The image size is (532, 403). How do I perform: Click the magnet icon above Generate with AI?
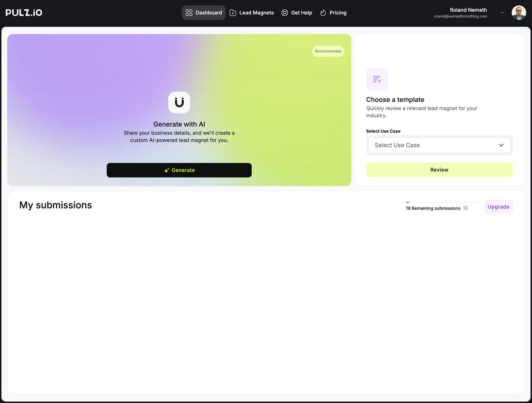pyautogui.click(x=179, y=102)
